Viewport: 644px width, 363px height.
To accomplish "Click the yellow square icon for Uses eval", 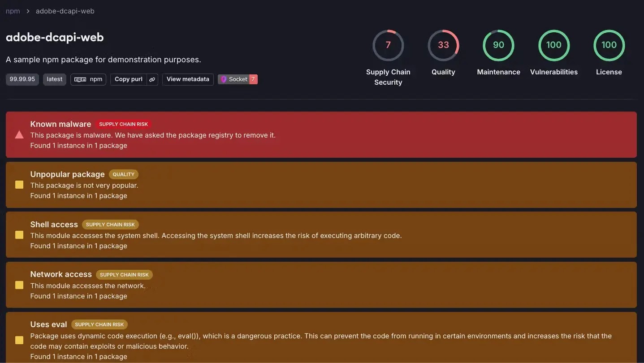I will (x=19, y=340).
